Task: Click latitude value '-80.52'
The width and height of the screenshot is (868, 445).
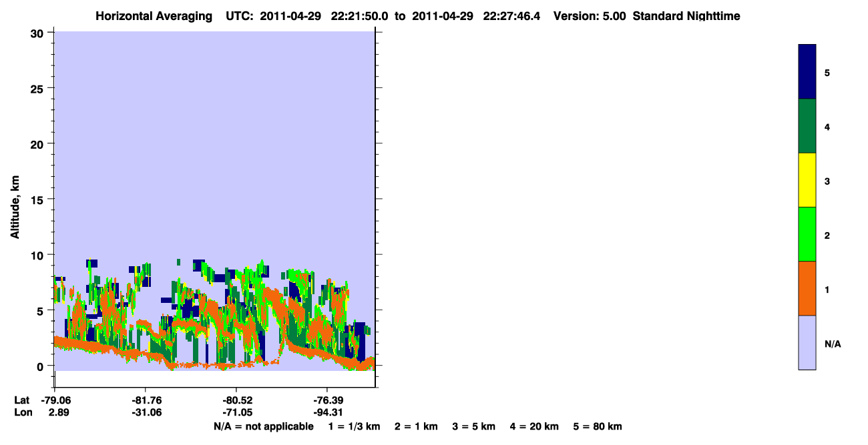Action: coord(236,400)
